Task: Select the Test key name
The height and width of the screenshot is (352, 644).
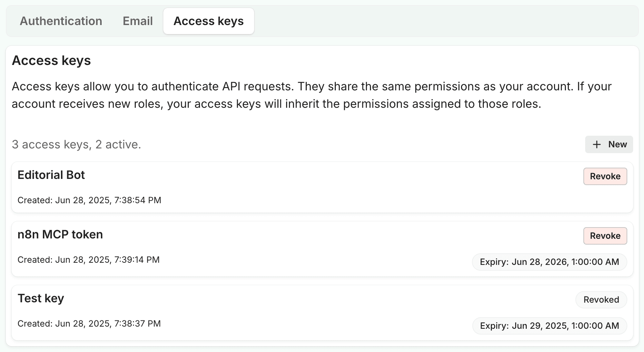Action: tap(41, 298)
